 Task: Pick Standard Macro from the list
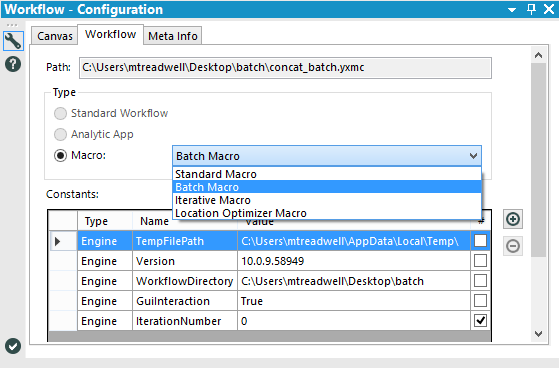(x=327, y=174)
